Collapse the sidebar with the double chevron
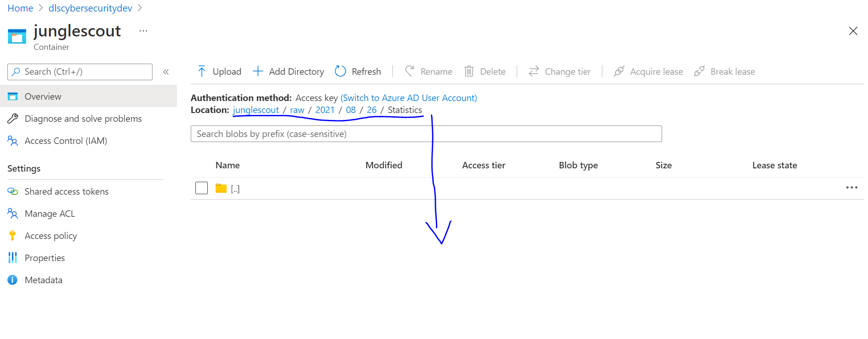The height and width of the screenshot is (339, 868). 166,71
